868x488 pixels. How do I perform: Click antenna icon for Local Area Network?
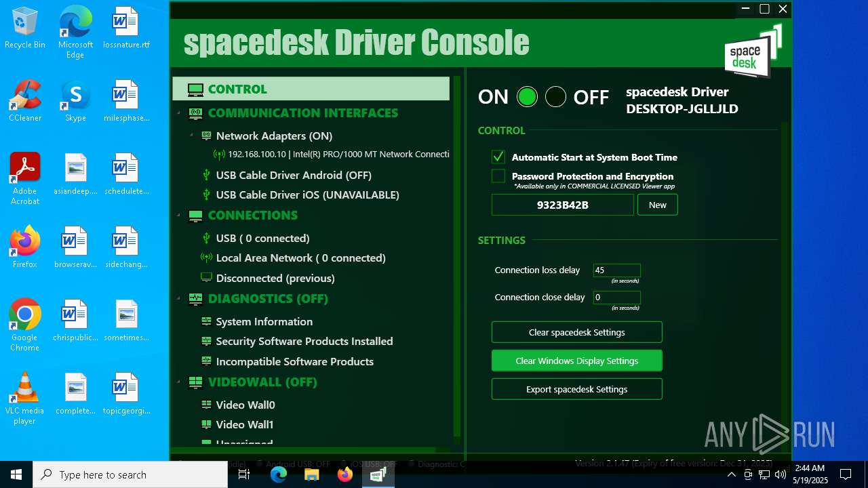coord(207,258)
